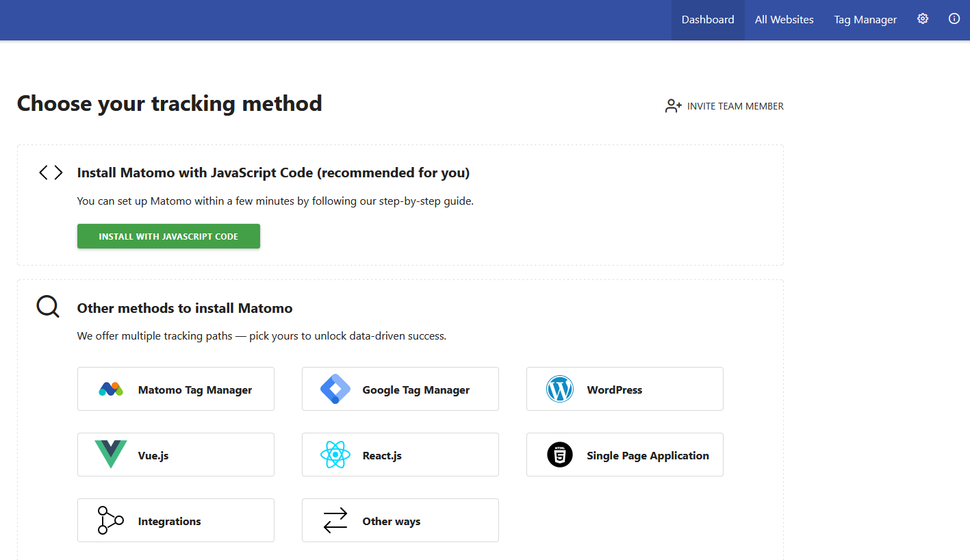Image resolution: width=970 pixels, height=560 pixels.
Task: Open the Dashboard menu item
Action: click(708, 20)
